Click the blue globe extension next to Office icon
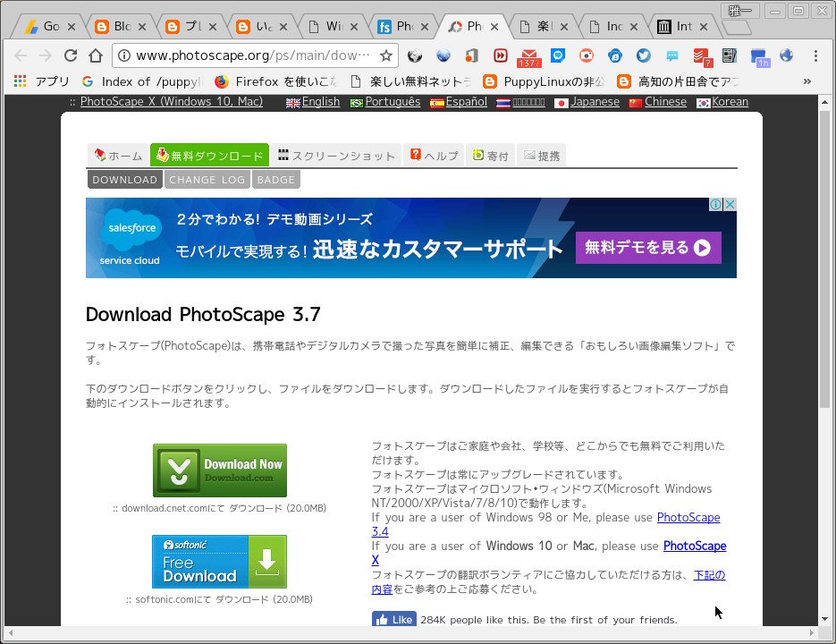The height and width of the screenshot is (644, 836). (x=443, y=55)
